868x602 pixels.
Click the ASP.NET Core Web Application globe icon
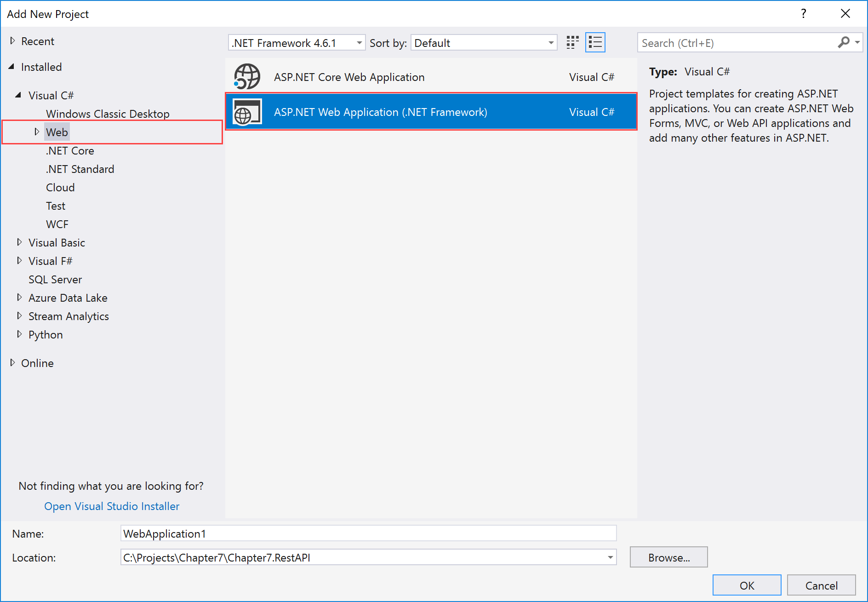click(x=247, y=76)
